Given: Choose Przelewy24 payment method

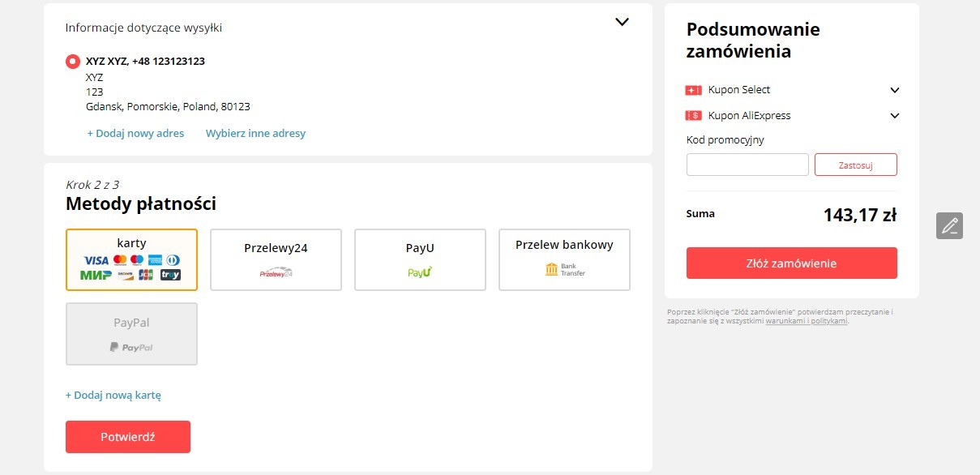Looking at the screenshot, I should click(276, 259).
